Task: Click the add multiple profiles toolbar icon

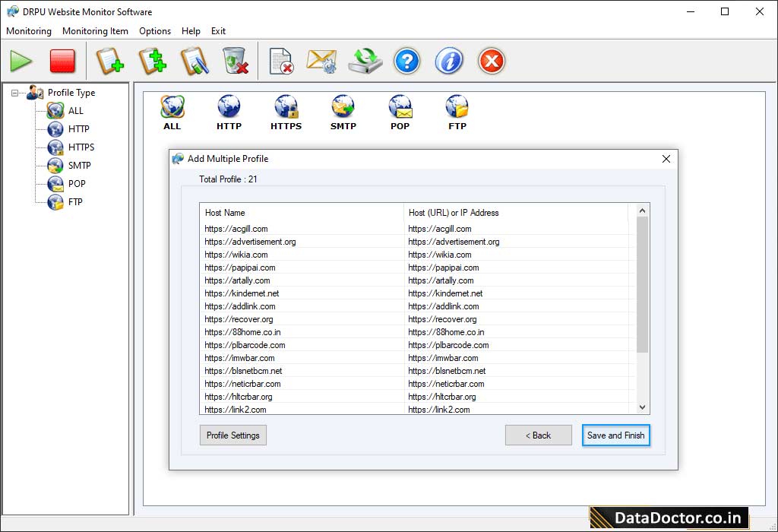Action: [x=152, y=61]
